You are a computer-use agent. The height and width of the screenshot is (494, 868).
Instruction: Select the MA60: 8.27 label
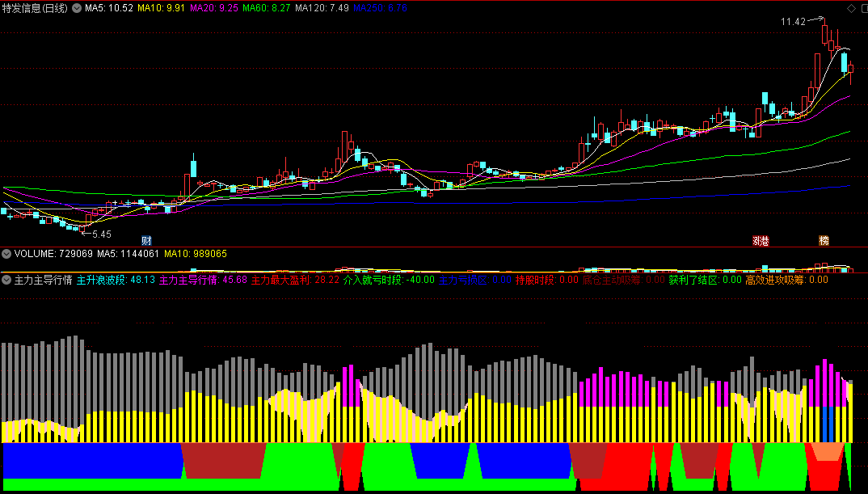pos(267,8)
